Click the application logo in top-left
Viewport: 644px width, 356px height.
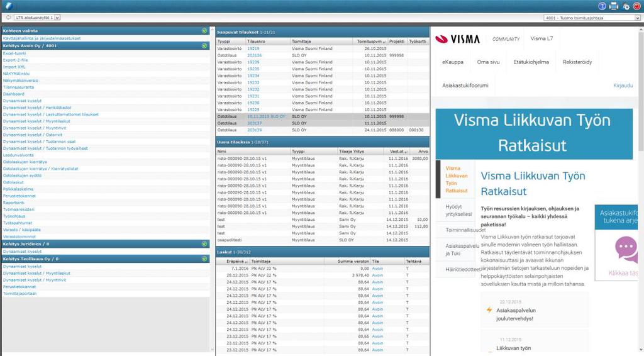(x=9, y=6)
